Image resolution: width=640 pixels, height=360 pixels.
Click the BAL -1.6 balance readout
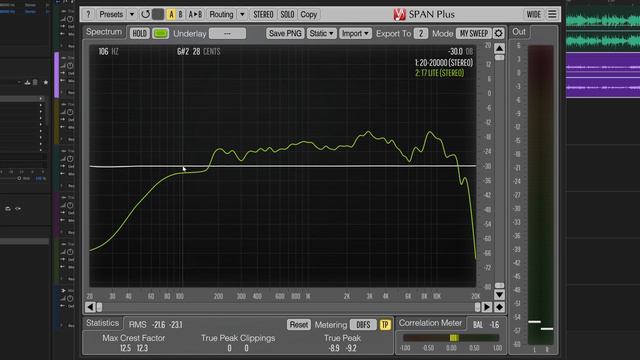tap(486, 325)
